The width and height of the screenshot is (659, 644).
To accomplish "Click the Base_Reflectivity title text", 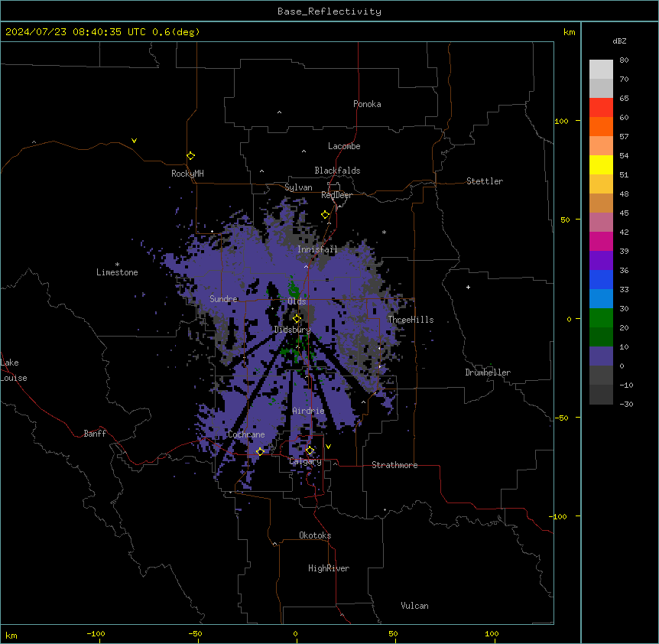I will [329, 11].
